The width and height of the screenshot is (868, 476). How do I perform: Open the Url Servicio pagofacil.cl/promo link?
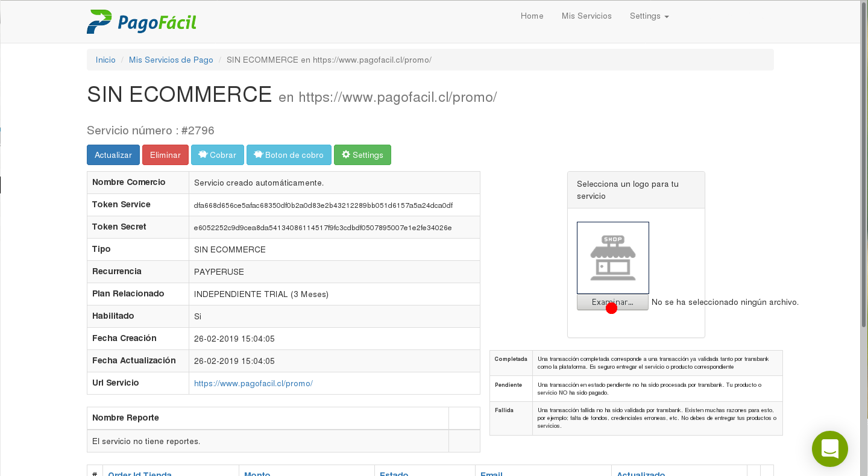(253, 383)
